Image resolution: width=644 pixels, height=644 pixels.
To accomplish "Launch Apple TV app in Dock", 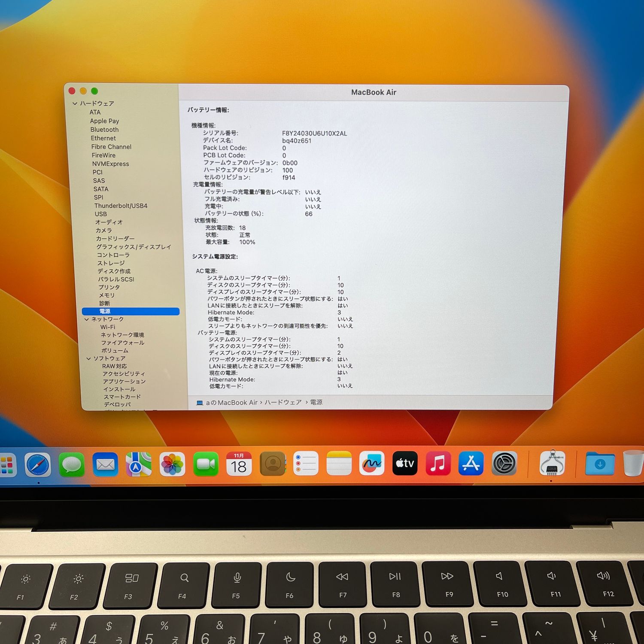I will point(405,463).
